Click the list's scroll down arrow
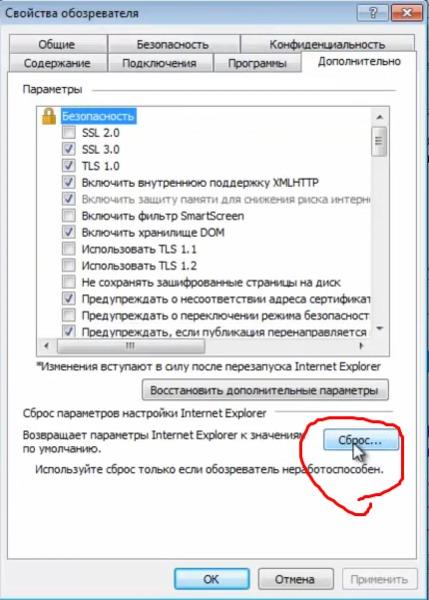429x600 pixels. coord(379,328)
